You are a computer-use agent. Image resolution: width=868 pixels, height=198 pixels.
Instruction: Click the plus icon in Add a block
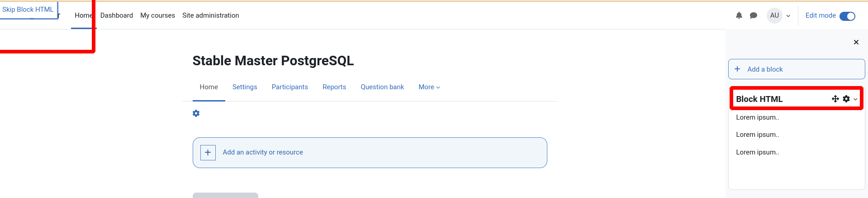coord(737,69)
